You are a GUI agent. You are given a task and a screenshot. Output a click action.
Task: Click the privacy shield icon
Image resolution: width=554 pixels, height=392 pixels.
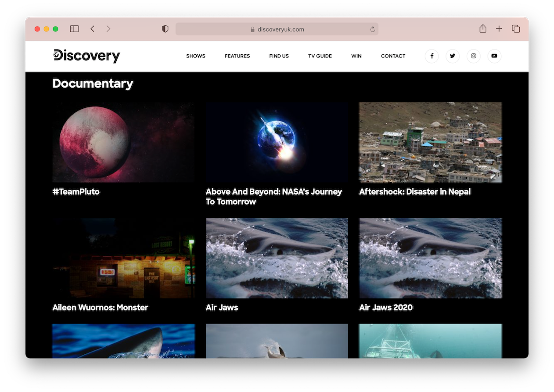(165, 29)
